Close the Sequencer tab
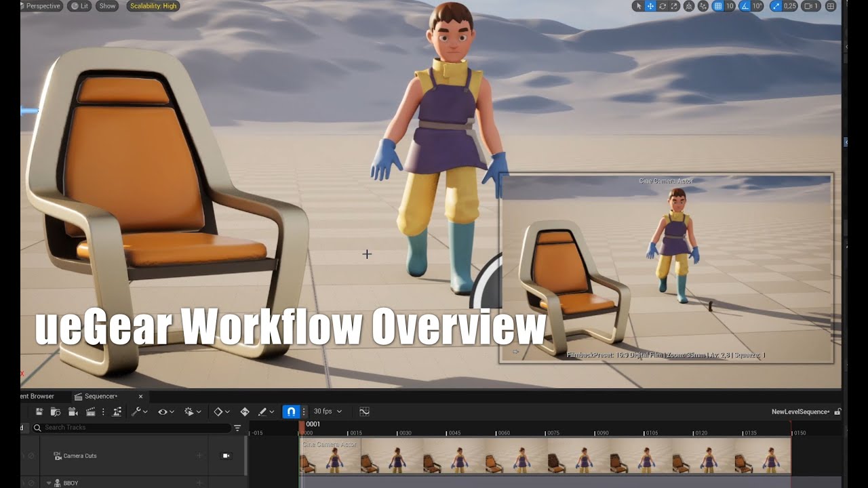This screenshot has width=868, height=488. pyautogui.click(x=141, y=396)
